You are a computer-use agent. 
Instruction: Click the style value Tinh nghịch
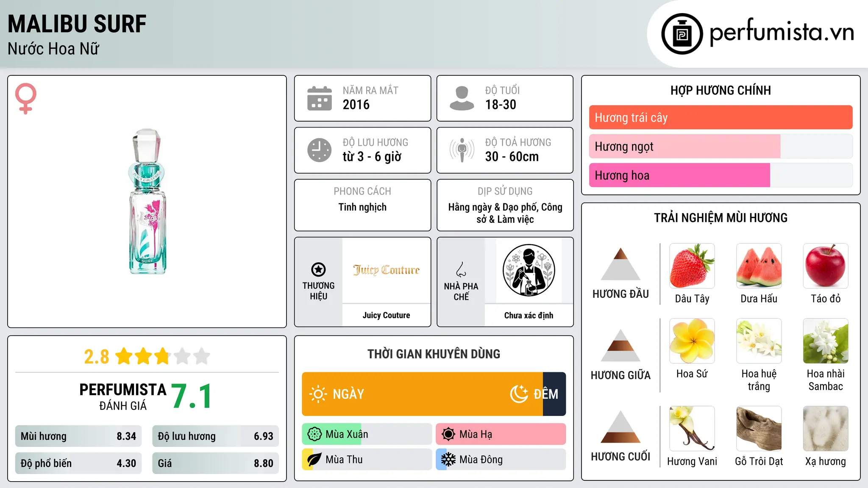point(362,207)
